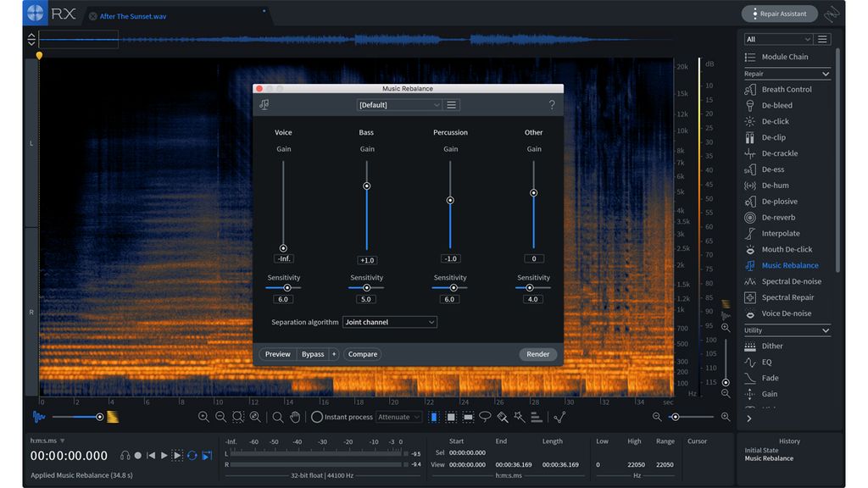868x488 pixels.
Task: Select the Hand pan tool
Action: point(295,417)
